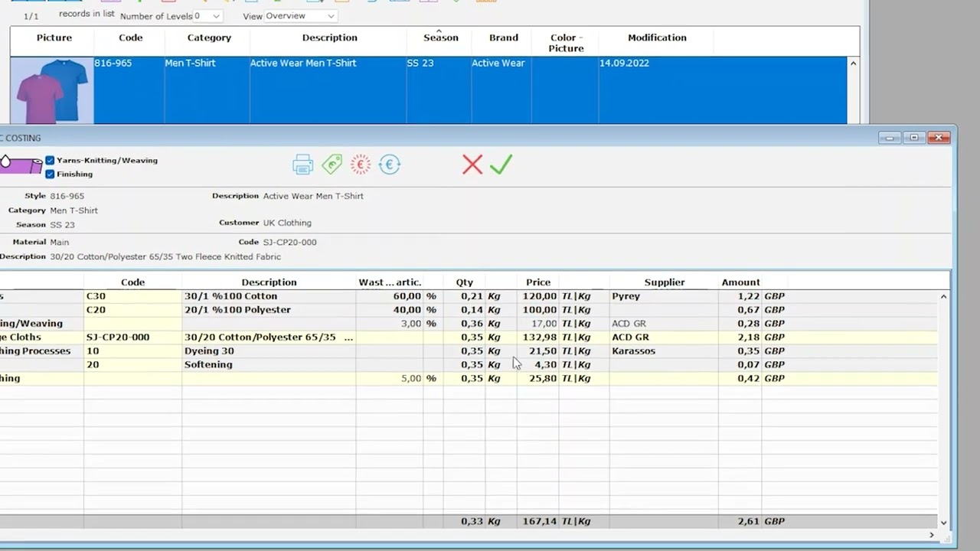Screen dimensions: 980x551
Task: Uncheck the Finishing checkbox
Action: [50, 174]
